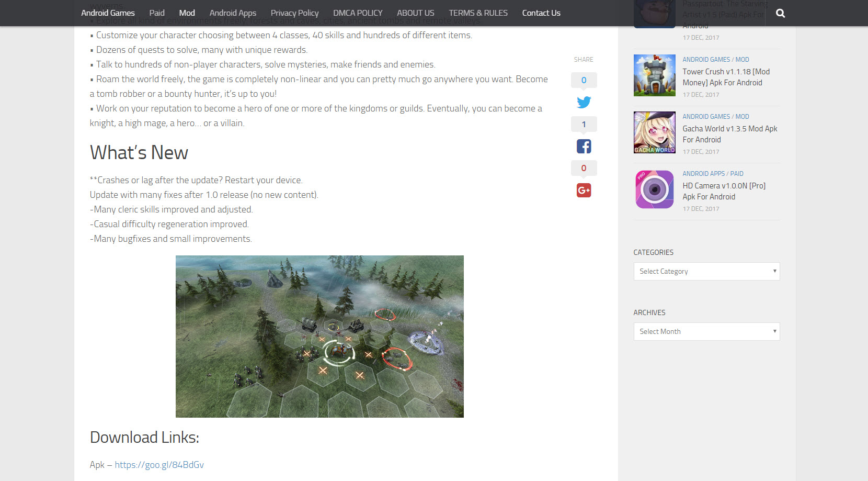Share the post on Facebook
This screenshot has width=868, height=481.
pyautogui.click(x=584, y=147)
